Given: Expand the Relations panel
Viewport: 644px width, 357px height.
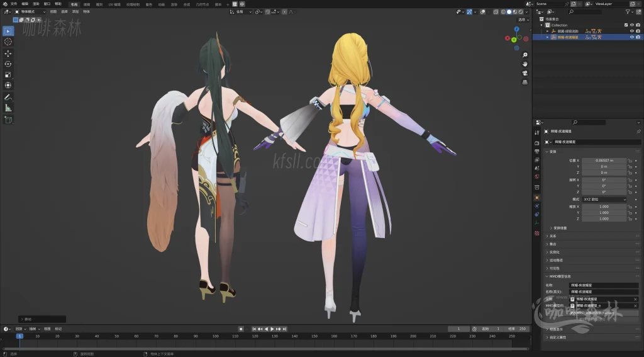Looking at the screenshot, I should coord(552,236).
